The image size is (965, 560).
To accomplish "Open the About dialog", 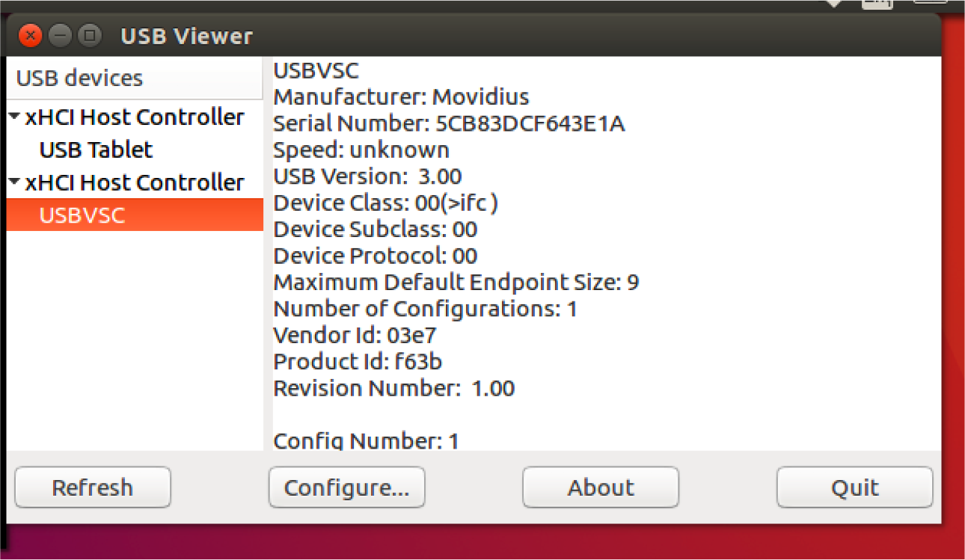I will point(601,487).
